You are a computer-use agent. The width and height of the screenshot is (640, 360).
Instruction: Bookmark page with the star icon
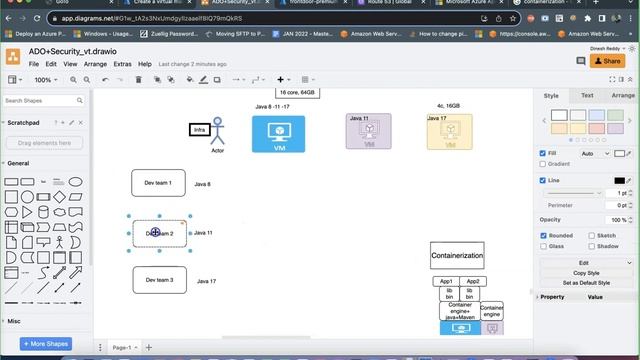click(x=513, y=18)
